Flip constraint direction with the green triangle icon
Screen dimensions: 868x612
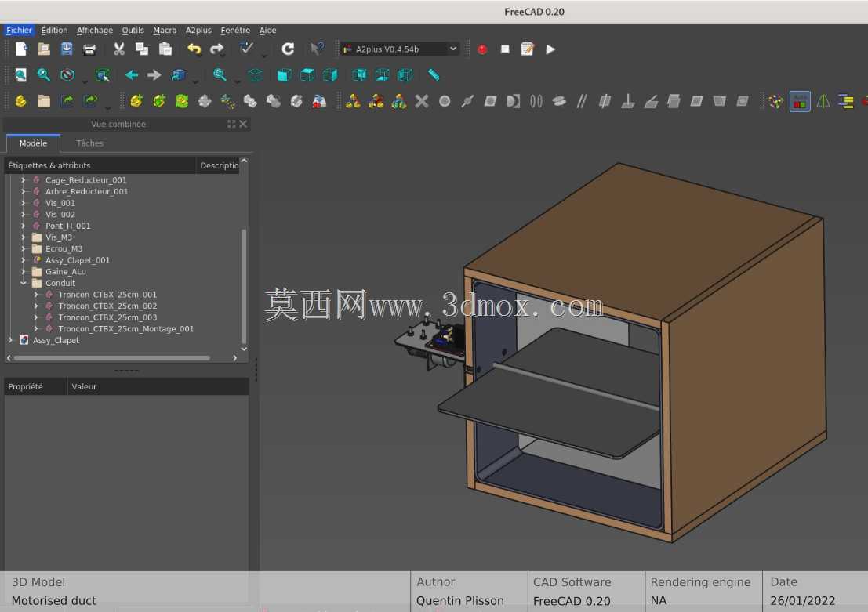[x=823, y=101]
